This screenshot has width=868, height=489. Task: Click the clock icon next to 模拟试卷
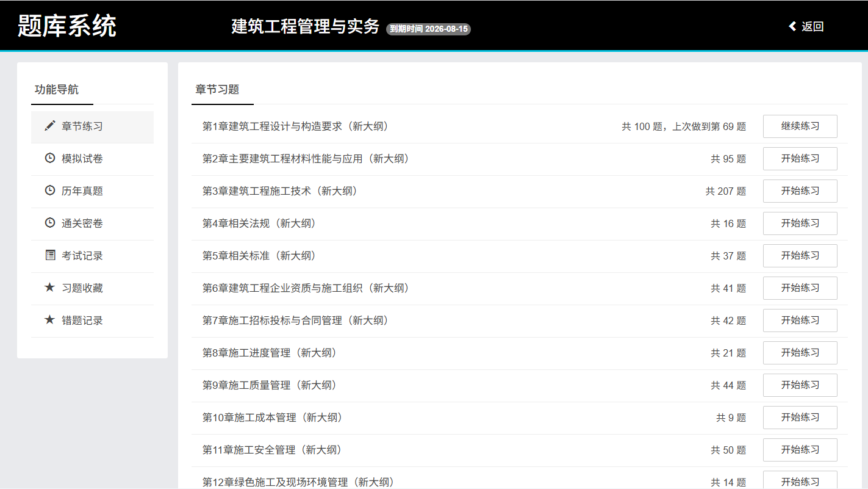pyautogui.click(x=50, y=159)
